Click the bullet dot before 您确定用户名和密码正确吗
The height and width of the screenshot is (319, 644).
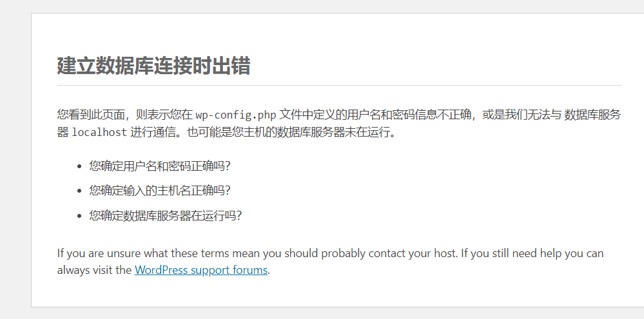(x=80, y=166)
